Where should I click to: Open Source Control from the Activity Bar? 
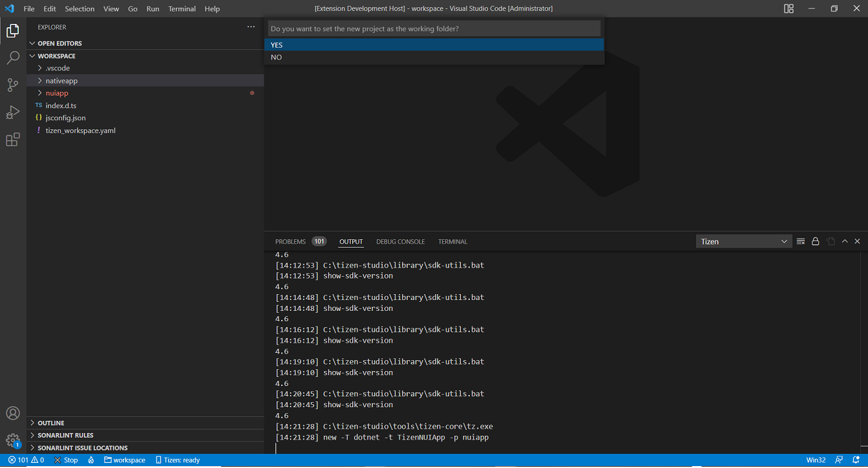coord(12,85)
